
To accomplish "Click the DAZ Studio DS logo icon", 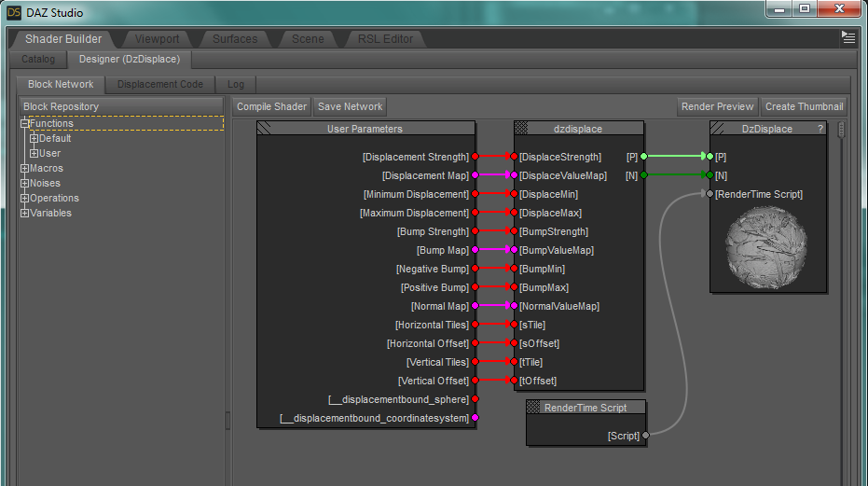I will 14,12.
